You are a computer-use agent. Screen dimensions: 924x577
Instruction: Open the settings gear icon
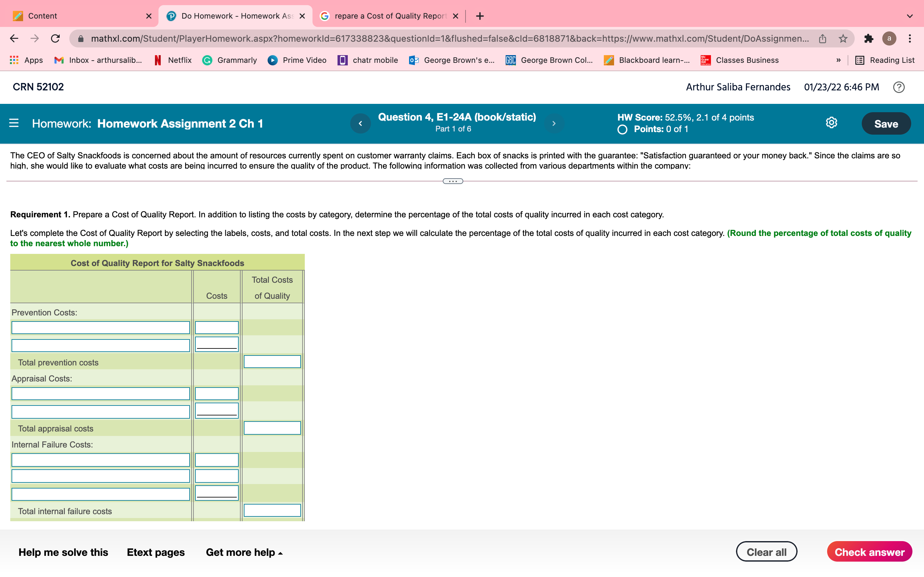831,123
